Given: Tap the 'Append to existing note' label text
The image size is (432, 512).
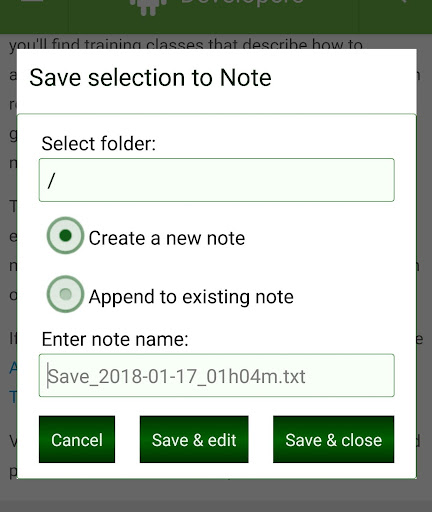Looking at the screenshot, I should coord(191,297).
